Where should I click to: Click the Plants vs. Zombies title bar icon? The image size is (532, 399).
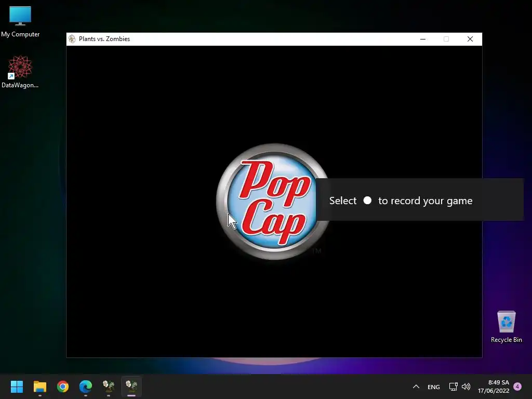pos(72,39)
